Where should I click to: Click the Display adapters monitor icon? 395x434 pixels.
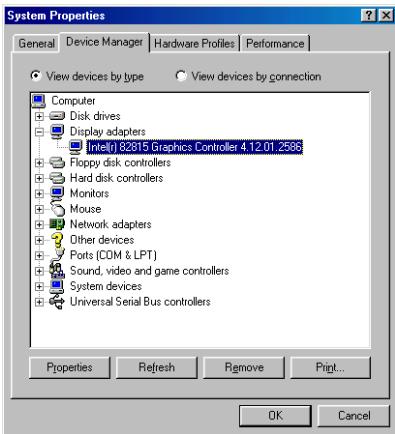(x=57, y=131)
